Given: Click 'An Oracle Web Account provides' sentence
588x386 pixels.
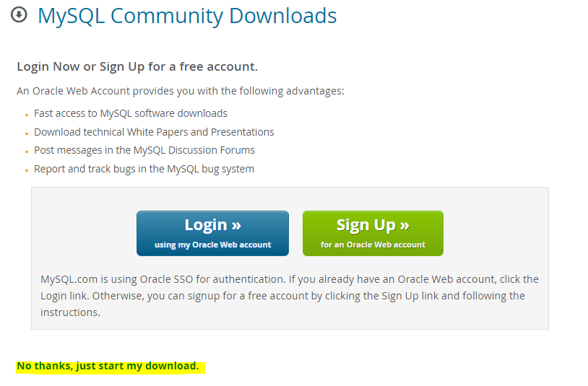Looking at the screenshot, I should pyautogui.click(x=181, y=91).
